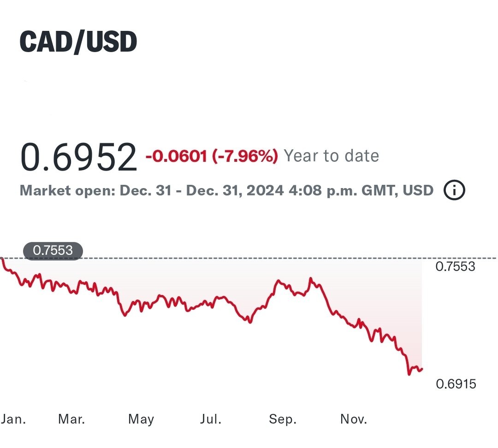Click the 0.6915 y-axis low label
498x448 pixels.
pyautogui.click(x=456, y=383)
